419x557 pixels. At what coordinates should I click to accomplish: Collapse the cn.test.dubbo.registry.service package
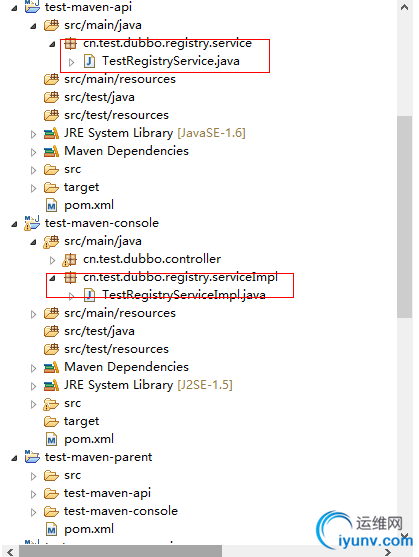[53, 44]
